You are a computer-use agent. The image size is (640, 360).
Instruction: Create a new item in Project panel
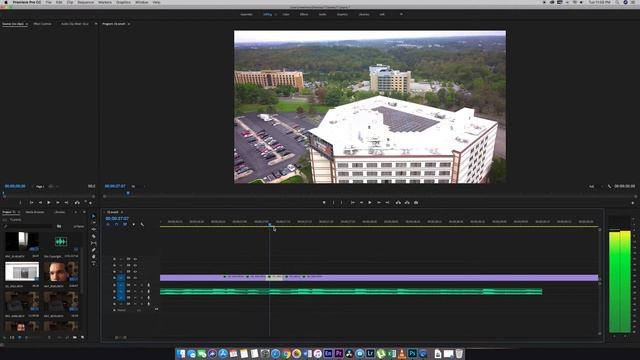click(83, 338)
